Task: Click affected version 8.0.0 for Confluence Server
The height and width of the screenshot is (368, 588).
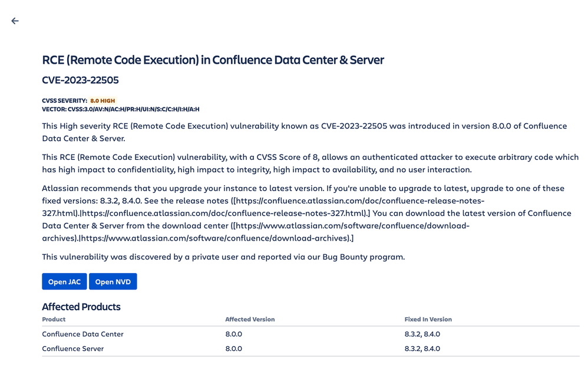Action: coord(234,349)
